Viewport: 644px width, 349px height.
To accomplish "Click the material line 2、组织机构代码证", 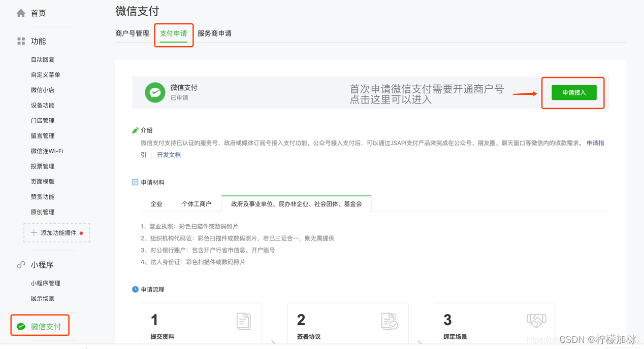I will pos(237,238).
